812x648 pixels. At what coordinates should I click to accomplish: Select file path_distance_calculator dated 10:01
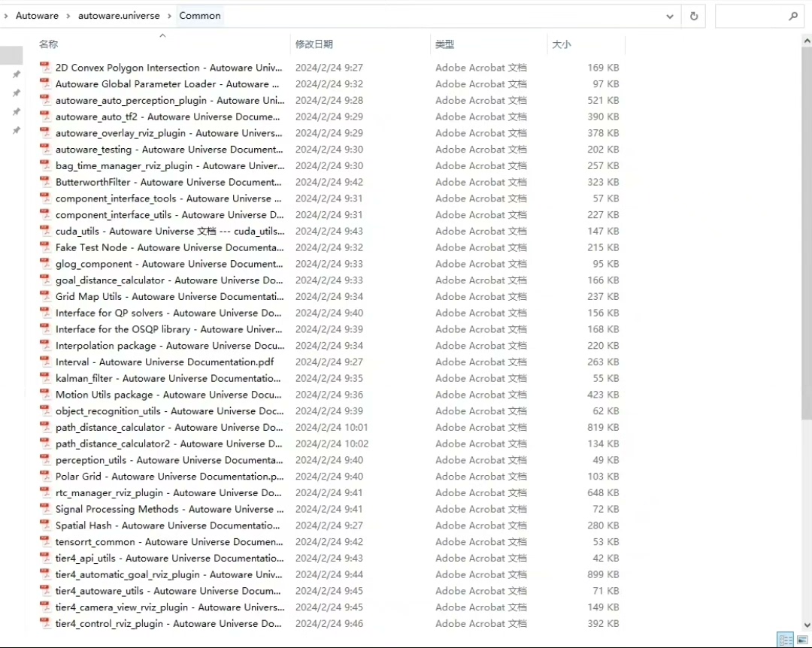coord(169,427)
